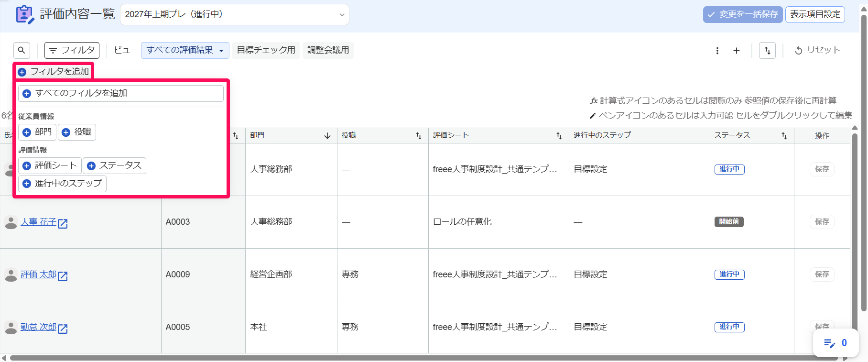Sort by 部門 column arrow

327,136
